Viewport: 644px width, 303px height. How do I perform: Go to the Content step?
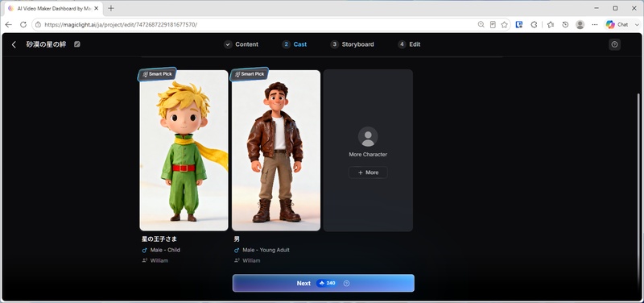241,44
